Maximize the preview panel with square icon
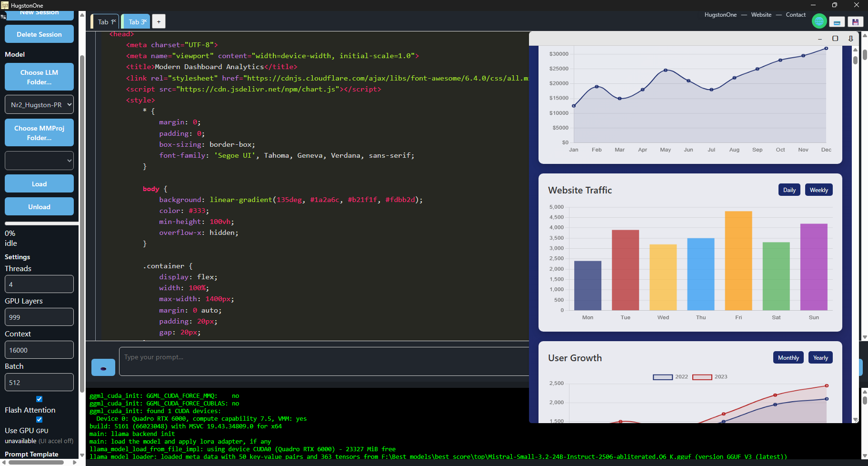Image resolution: width=868 pixels, height=466 pixels. tap(835, 39)
